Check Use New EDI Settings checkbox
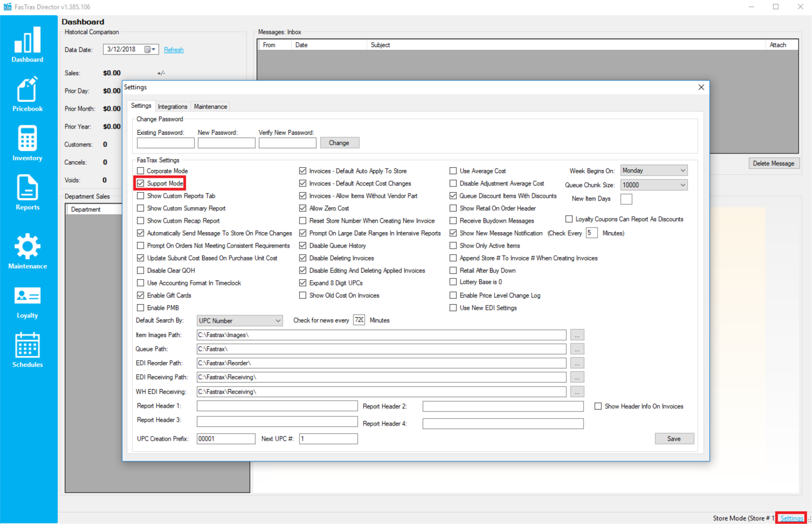Screen dimensions: 812x524 453,308
